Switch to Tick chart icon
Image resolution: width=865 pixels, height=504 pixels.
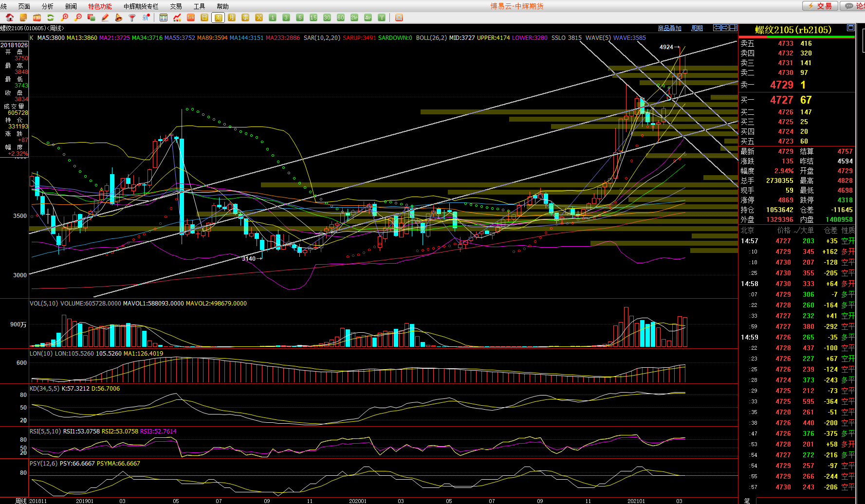click(191, 18)
